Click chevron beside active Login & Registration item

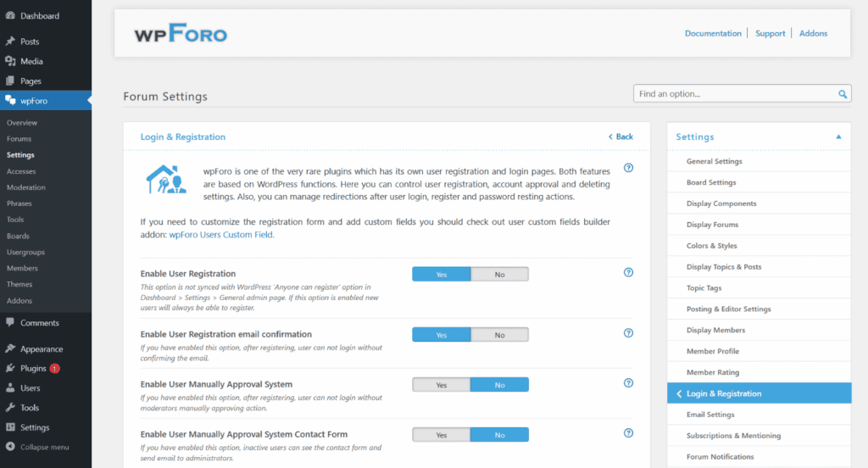[x=679, y=393]
